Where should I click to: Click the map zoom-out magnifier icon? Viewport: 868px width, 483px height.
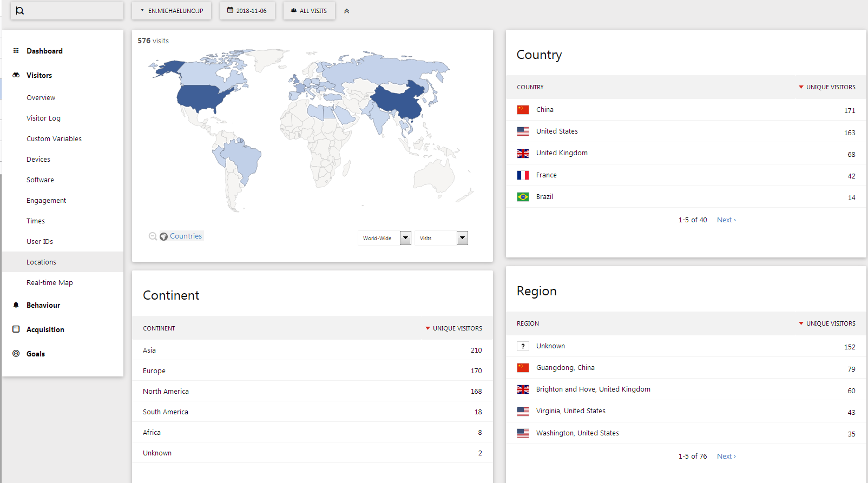tap(153, 236)
